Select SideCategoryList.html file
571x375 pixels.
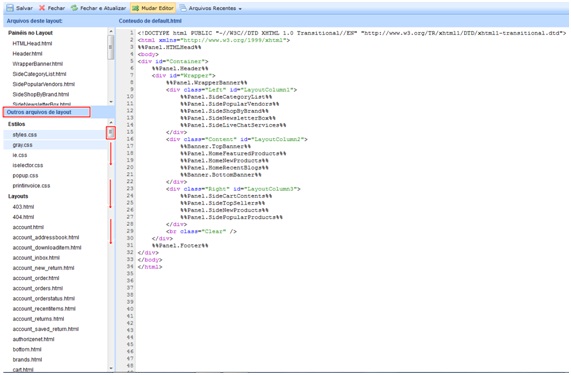39,74
